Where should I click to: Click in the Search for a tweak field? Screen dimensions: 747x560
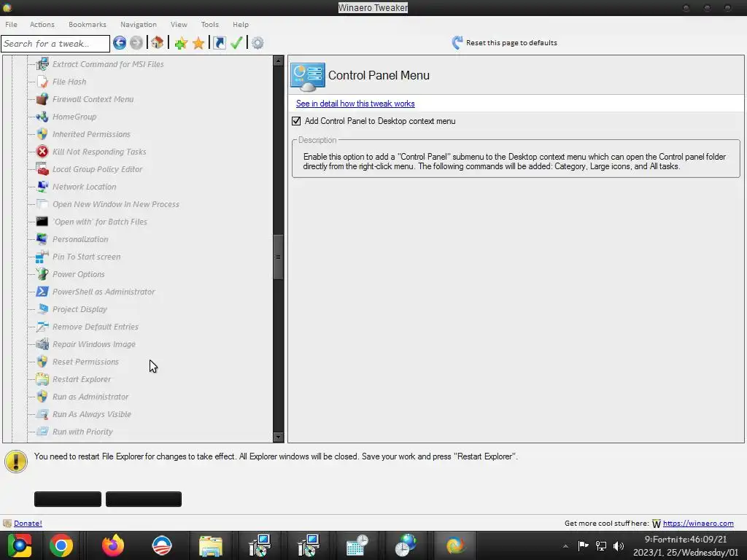pos(55,43)
